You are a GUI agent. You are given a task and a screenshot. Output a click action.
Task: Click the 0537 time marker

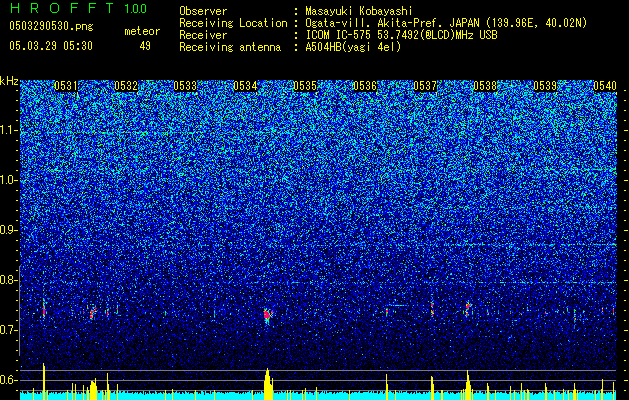tap(425, 86)
